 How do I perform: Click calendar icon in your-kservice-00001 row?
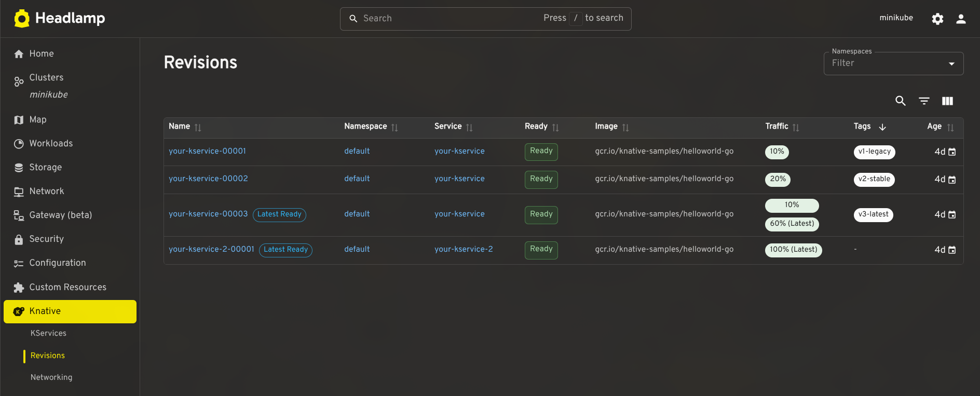click(x=952, y=152)
